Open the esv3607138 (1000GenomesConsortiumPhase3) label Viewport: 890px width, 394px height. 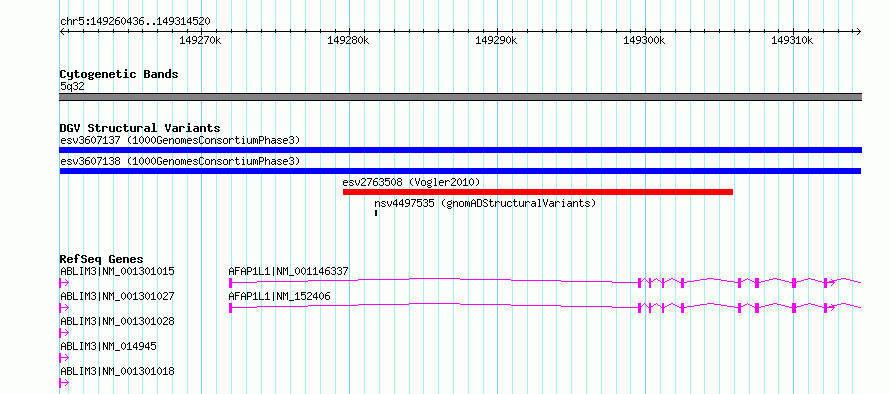[x=180, y=161]
